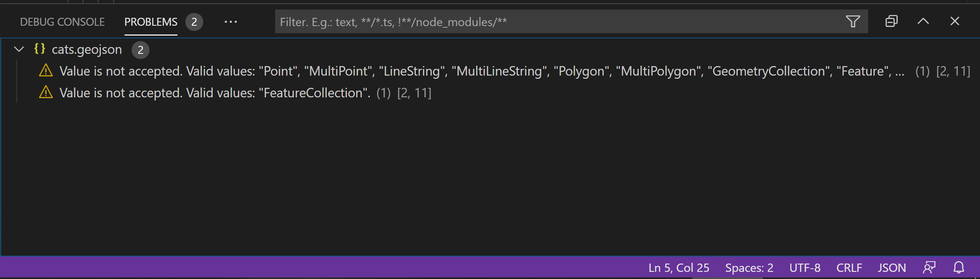Click the warning icon on the first problem
This screenshot has height=279, width=980.
coord(46,71)
